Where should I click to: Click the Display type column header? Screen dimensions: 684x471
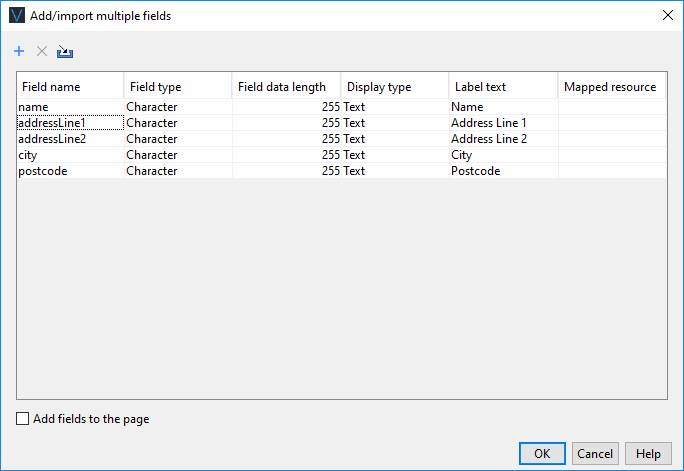coord(394,87)
